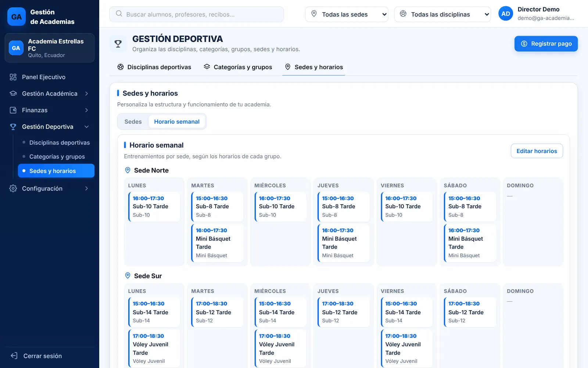Select the Horario semanal sub-tab
This screenshot has height=368, width=588.
(x=177, y=121)
